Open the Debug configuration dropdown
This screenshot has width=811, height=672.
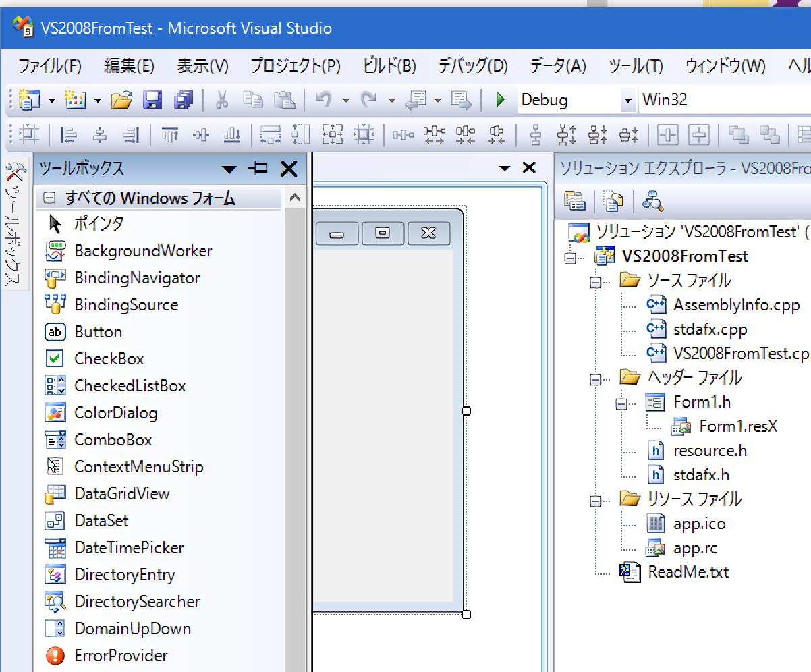[628, 101]
